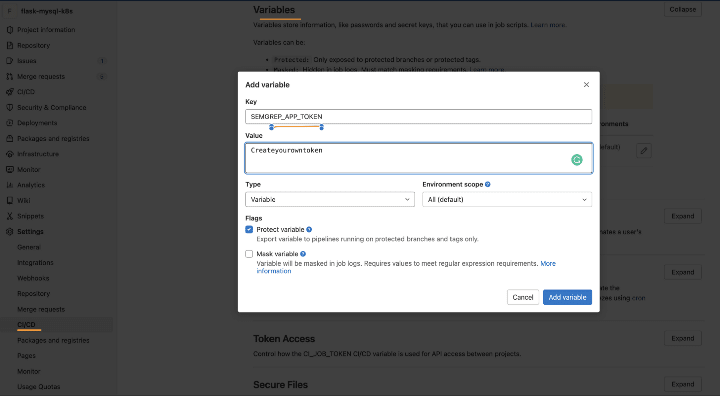Open the Type dropdown showing Variable
Screen dimensions: 720x396
point(330,199)
